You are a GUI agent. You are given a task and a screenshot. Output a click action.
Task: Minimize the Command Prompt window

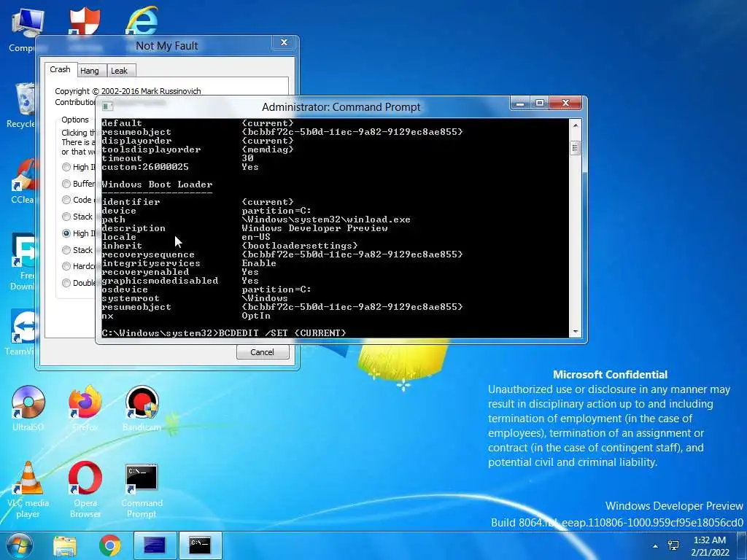519,103
